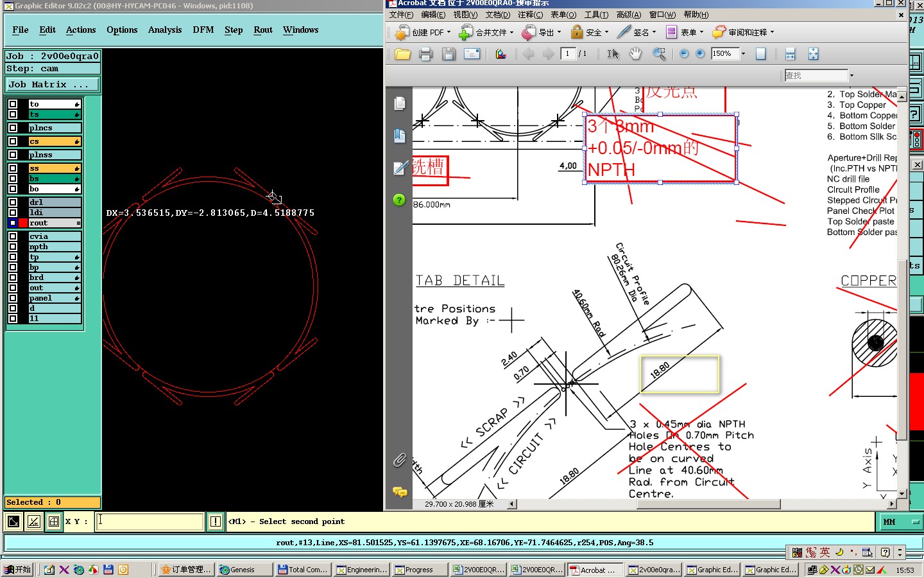Open the 150% zoom level dropdown
Screen dimensions: 924x578
pyautogui.click(x=743, y=54)
